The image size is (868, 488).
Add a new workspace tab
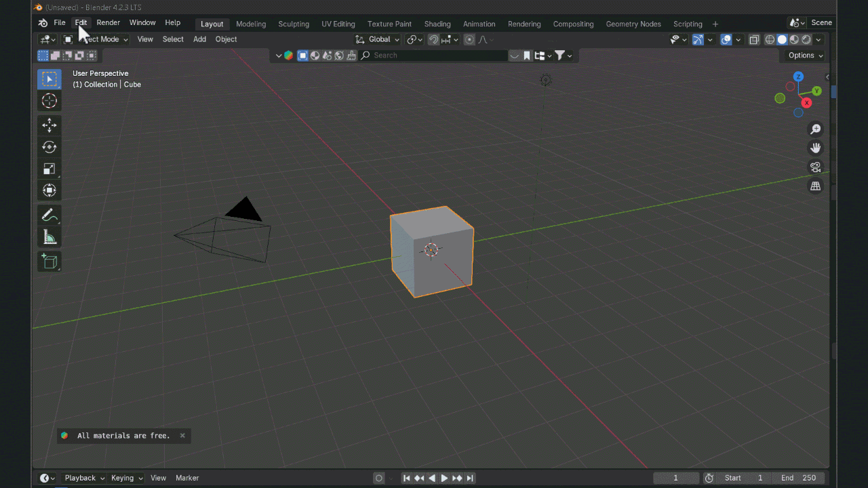click(715, 24)
